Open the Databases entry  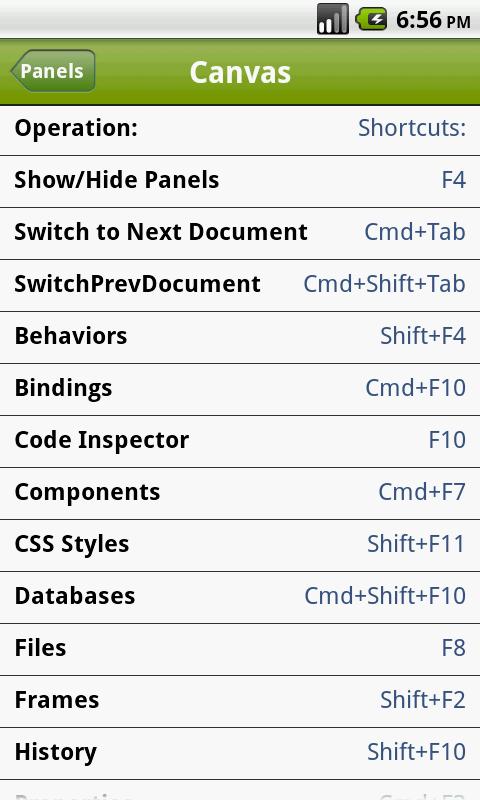point(240,597)
